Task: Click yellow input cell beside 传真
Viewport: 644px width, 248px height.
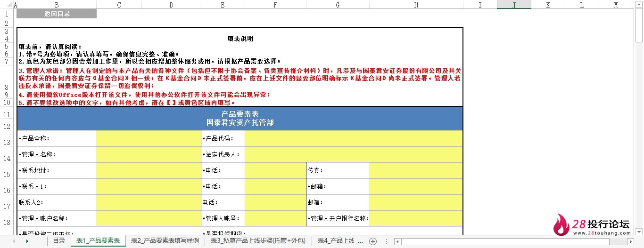Action: click(416, 170)
